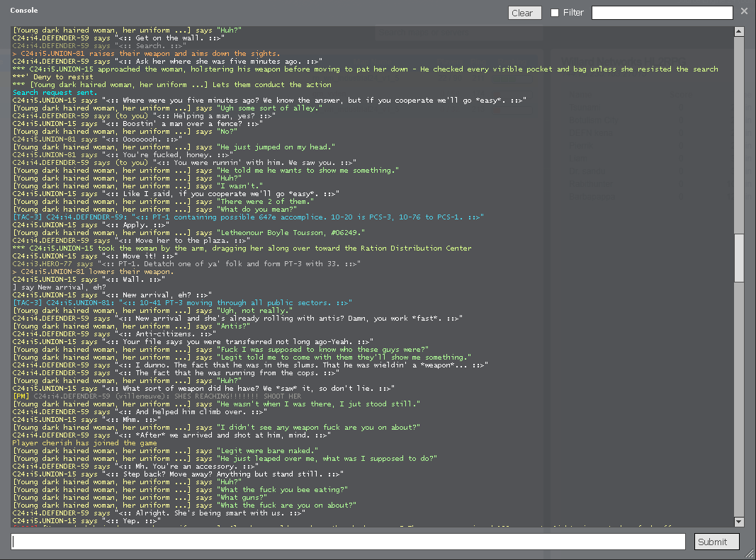Click the TAC-3 line about 10-41 PT-3 moving
Screen dimensions: 756x560
point(182,302)
